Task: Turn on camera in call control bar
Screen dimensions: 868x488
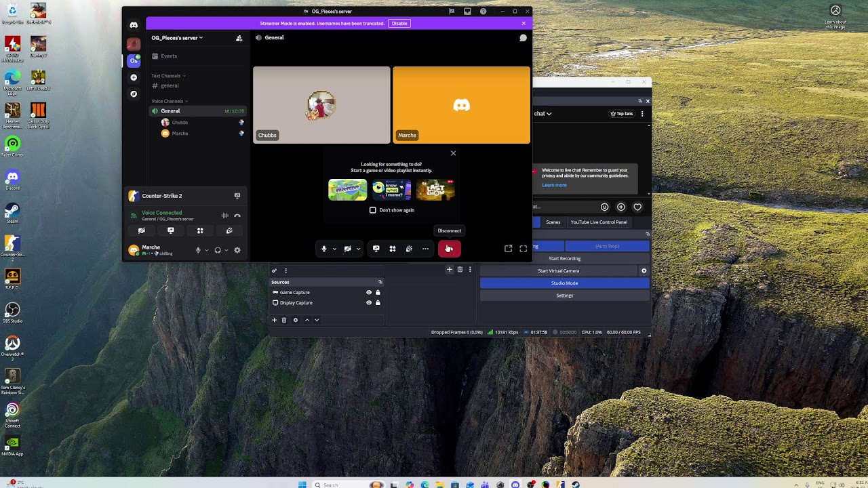Action: [347, 249]
